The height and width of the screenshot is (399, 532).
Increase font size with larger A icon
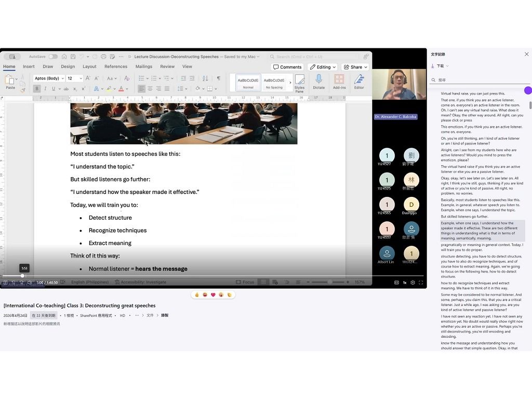point(88,78)
